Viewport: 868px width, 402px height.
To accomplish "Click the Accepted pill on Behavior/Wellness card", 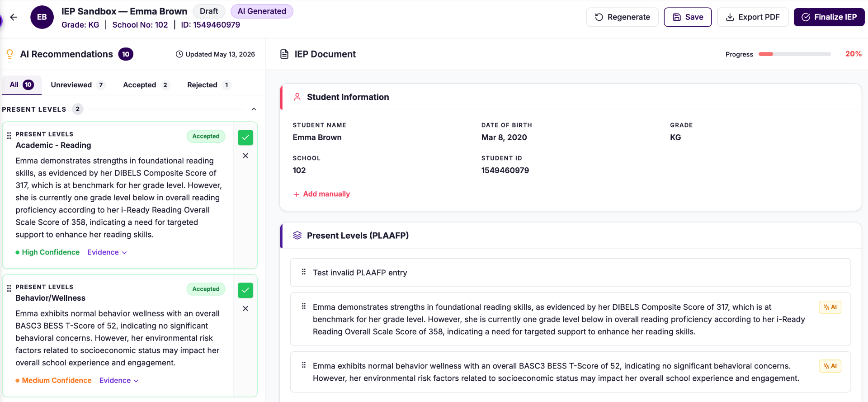I will (x=206, y=289).
